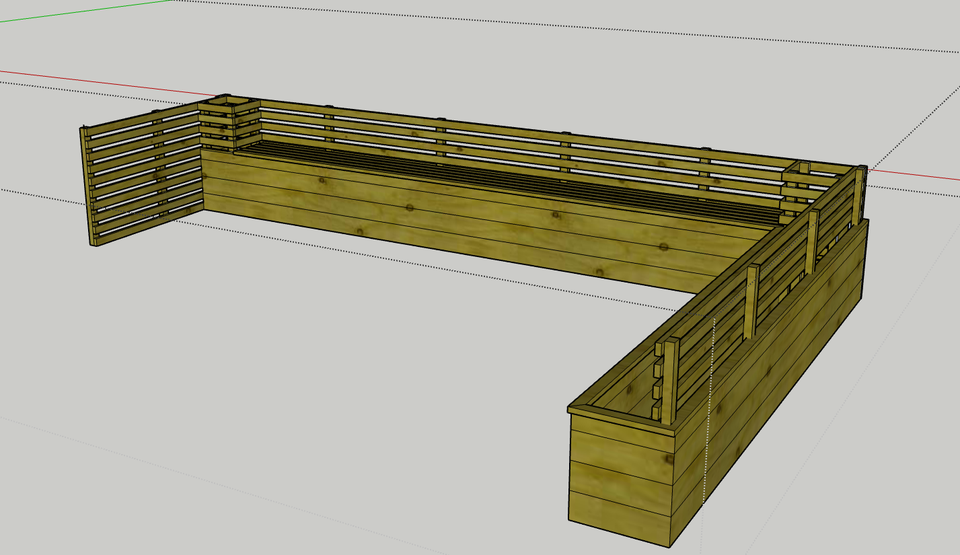Select the small square corner planter box
Screen dimensions: 960x555
[x=229, y=124]
